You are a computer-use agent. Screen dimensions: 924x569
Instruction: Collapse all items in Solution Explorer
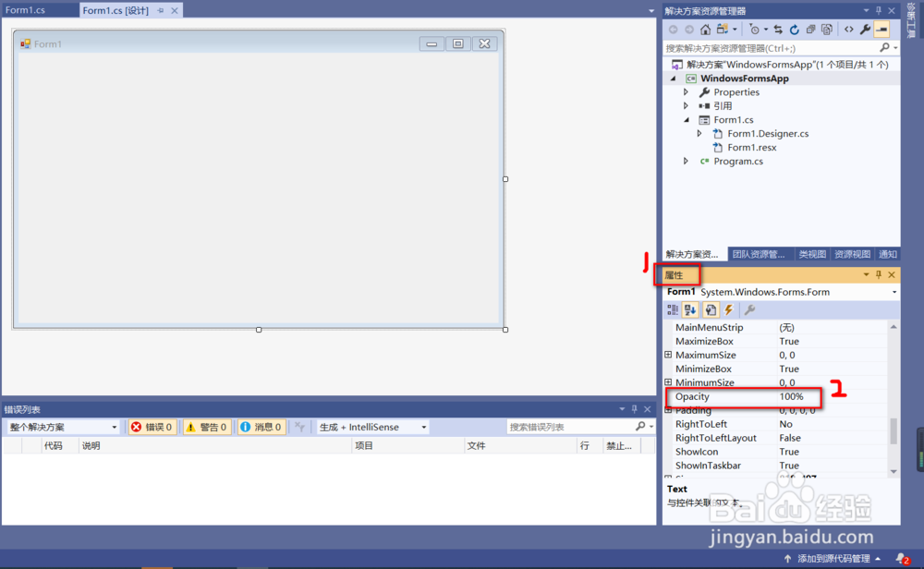(x=811, y=30)
